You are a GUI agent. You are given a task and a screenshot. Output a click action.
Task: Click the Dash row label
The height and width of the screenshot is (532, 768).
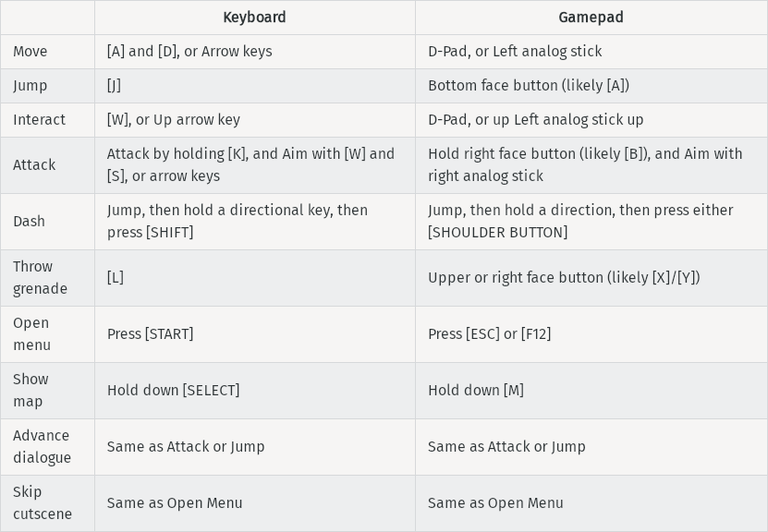tap(29, 222)
